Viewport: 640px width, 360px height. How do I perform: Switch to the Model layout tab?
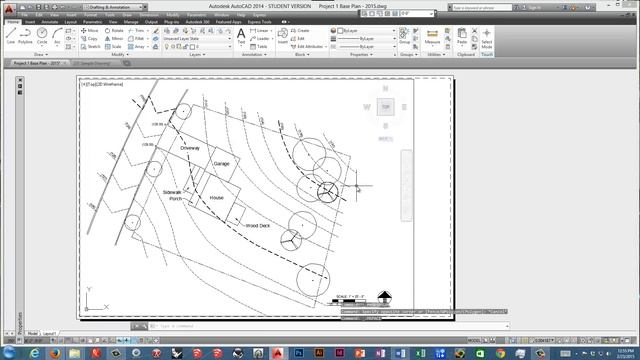tap(32, 333)
